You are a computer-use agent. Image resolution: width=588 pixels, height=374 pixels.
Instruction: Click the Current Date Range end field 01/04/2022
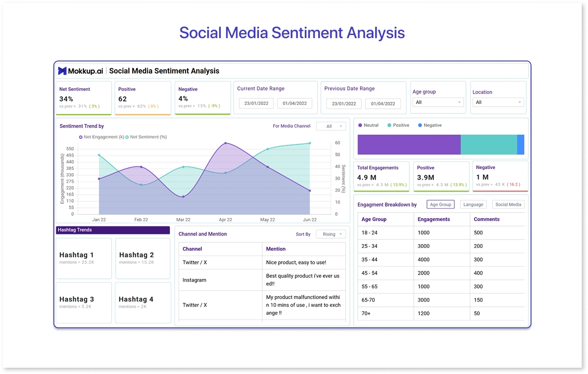[x=295, y=104]
